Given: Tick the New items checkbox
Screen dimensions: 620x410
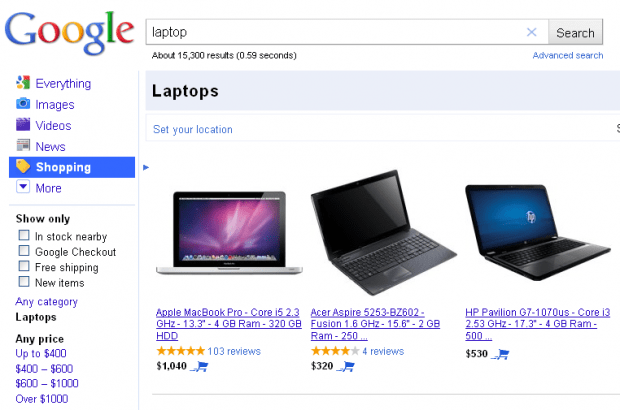Looking at the screenshot, I should click(24, 282).
